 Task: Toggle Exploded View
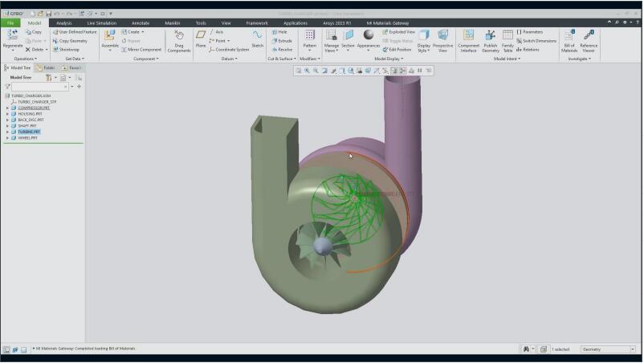(x=401, y=31)
